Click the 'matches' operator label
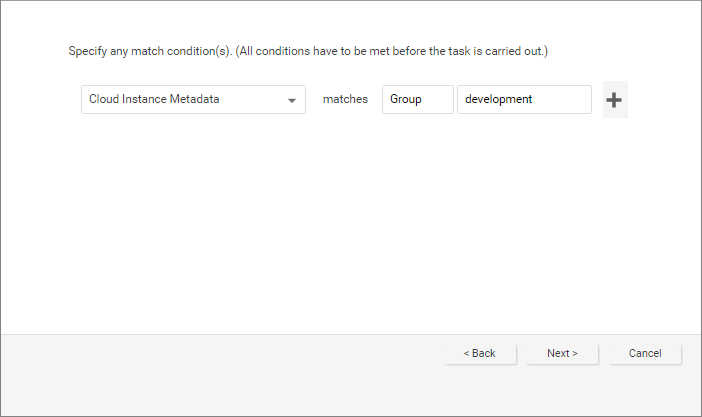Screen dimensions: 702x417 [345, 100]
